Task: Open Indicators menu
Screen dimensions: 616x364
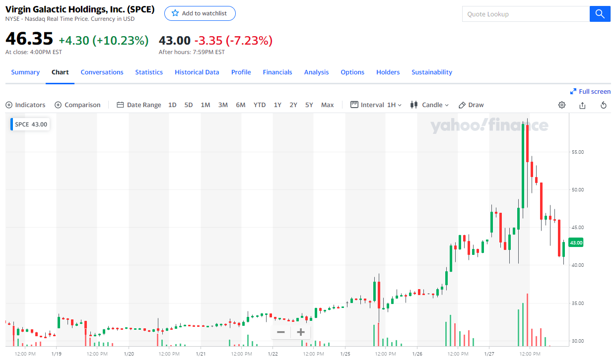Action: coord(25,105)
